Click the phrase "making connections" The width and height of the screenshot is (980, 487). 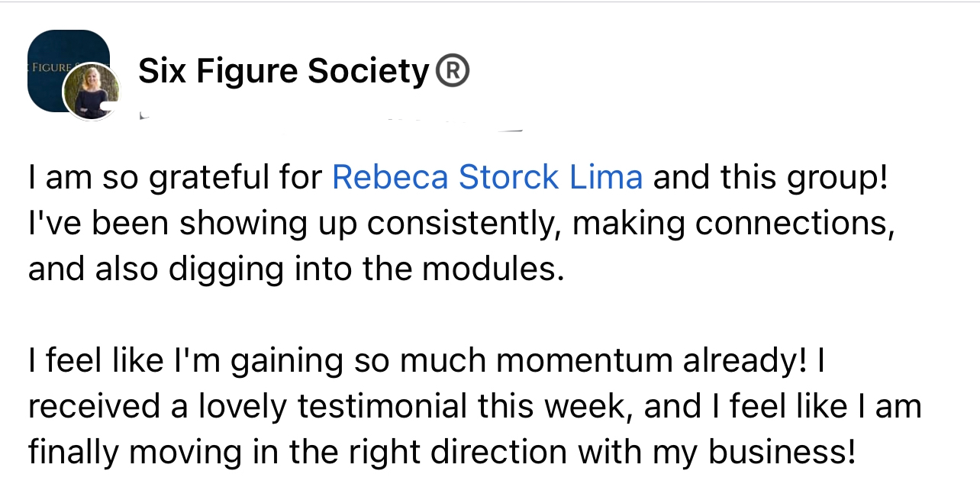pos(733,224)
